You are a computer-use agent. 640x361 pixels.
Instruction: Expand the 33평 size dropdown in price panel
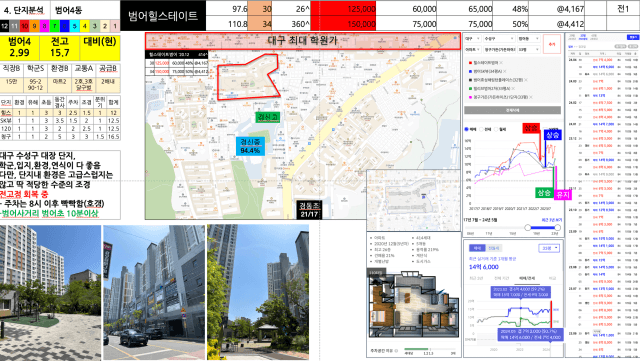[549, 248]
